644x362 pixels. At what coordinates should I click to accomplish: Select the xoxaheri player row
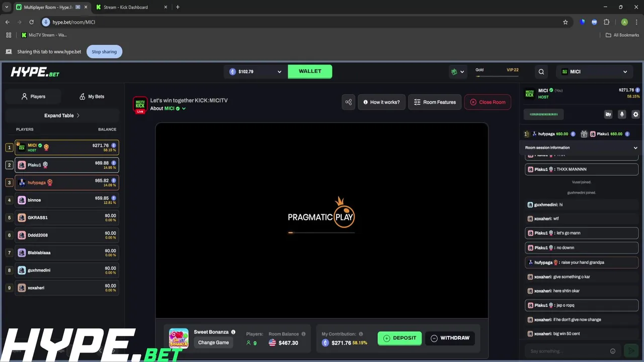tap(66, 288)
